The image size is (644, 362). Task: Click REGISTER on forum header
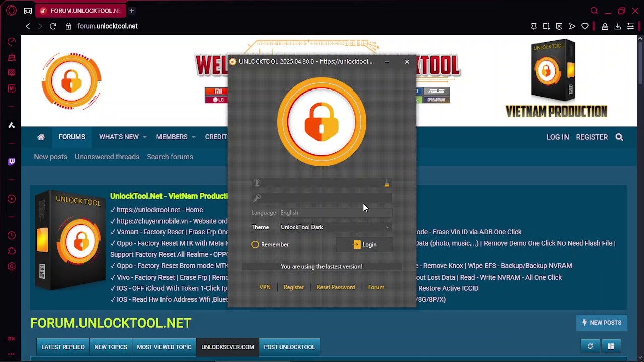click(x=592, y=137)
